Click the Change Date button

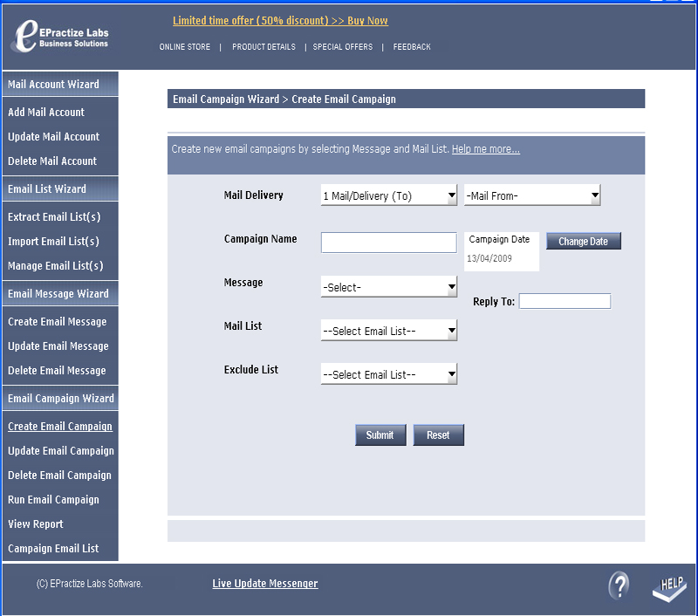pyautogui.click(x=583, y=241)
